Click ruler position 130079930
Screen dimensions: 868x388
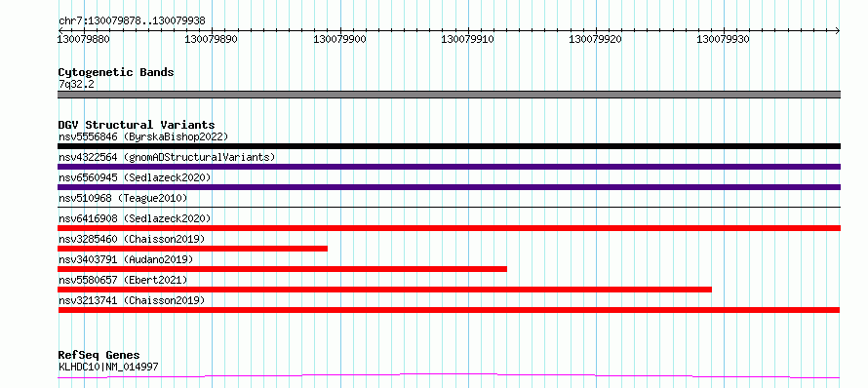724,39
